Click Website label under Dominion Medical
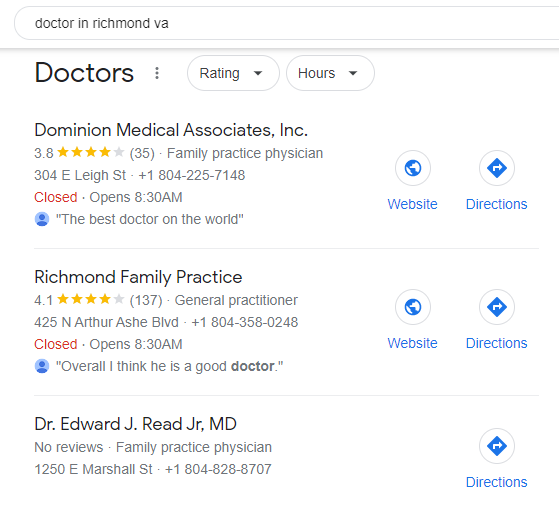 (x=412, y=204)
